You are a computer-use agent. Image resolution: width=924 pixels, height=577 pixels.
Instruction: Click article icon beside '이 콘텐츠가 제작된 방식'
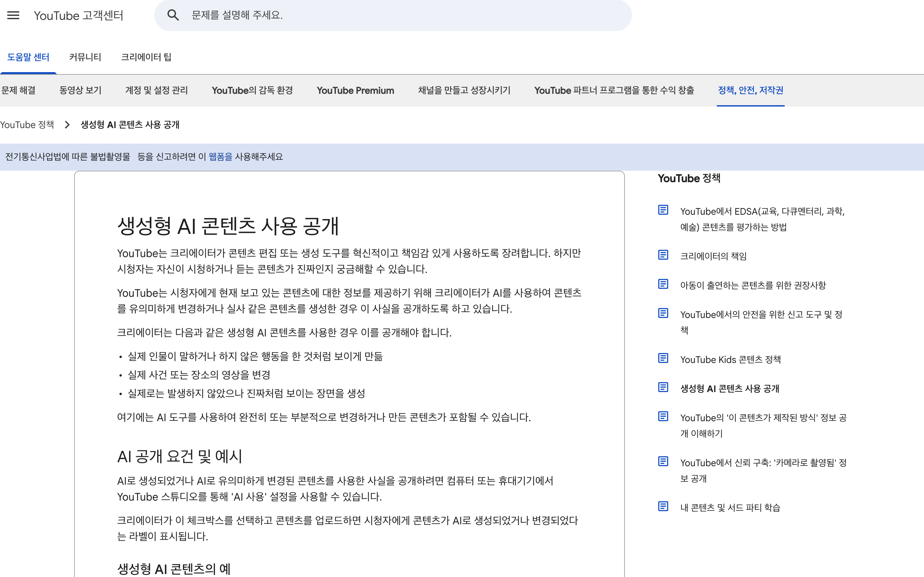[x=663, y=416]
